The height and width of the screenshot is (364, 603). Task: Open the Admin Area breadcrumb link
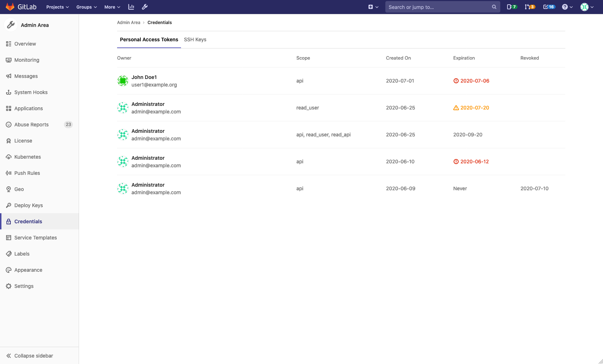click(129, 22)
